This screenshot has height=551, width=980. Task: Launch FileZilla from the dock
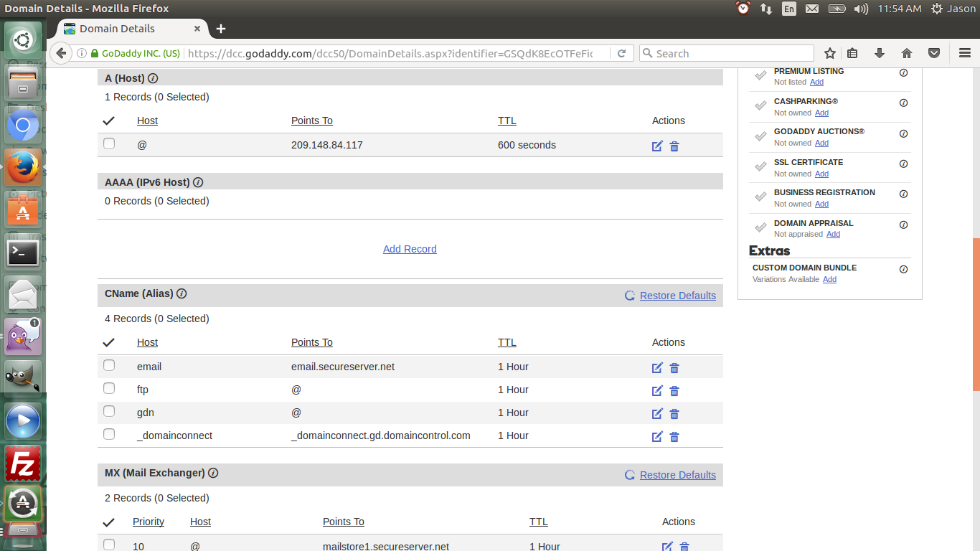pyautogui.click(x=23, y=463)
